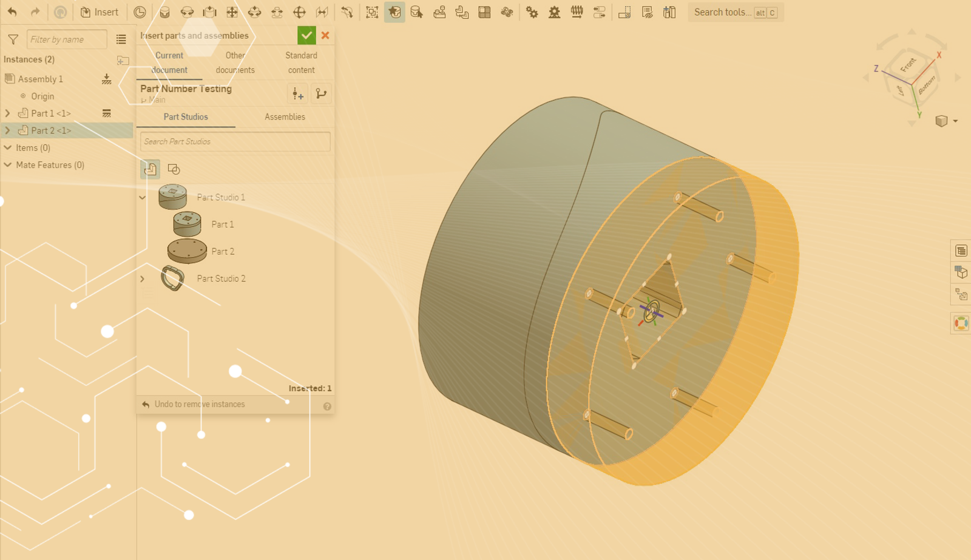Switch to the Assemblies tab

click(x=285, y=117)
